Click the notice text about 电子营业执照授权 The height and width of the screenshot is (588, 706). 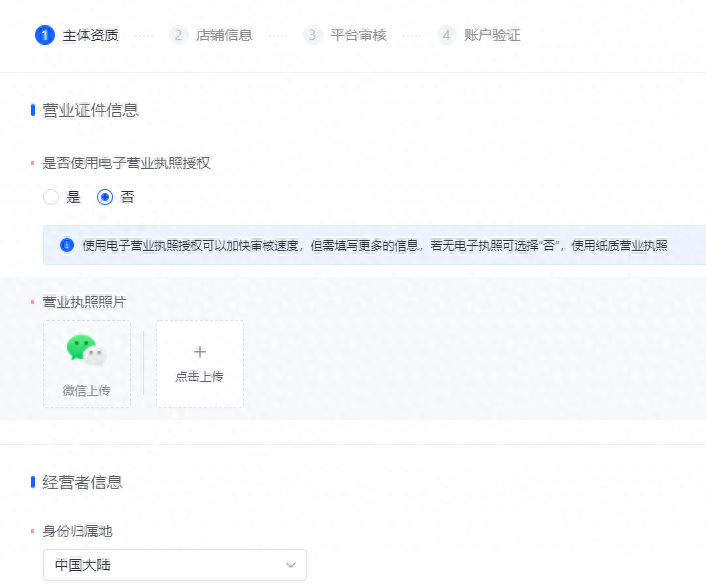point(375,246)
